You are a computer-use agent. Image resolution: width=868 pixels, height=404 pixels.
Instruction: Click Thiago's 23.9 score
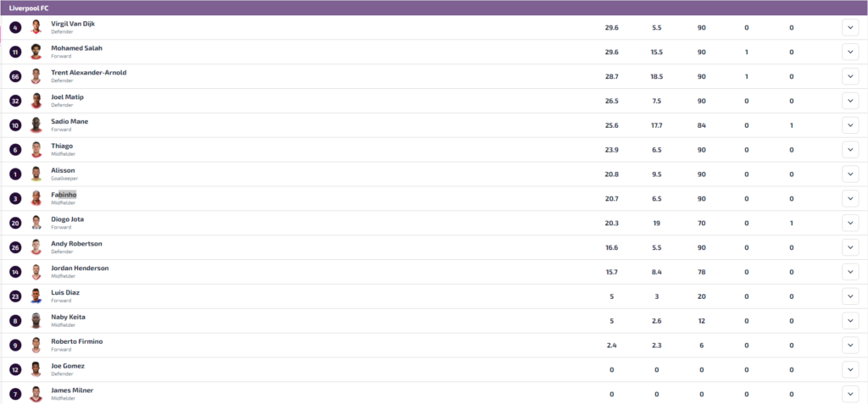point(612,150)
